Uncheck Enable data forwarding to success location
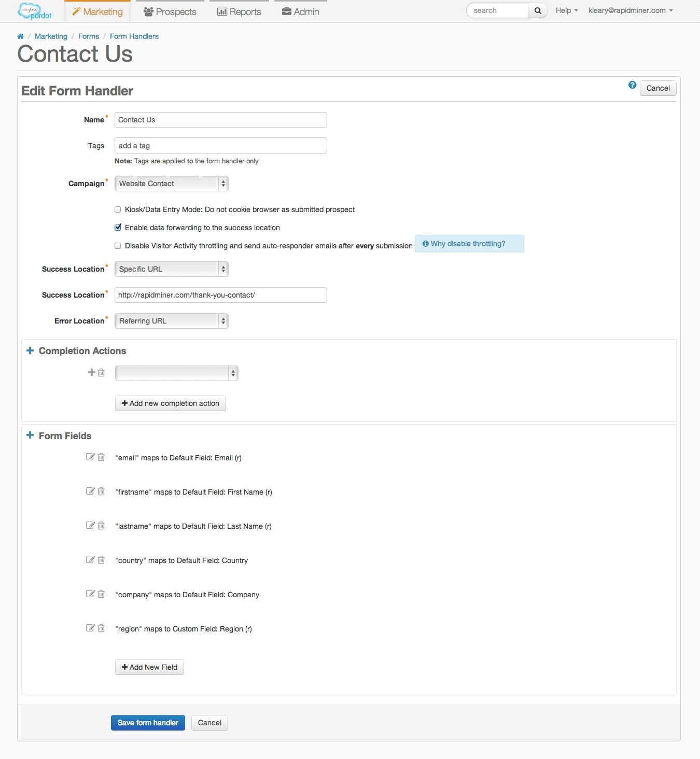 [118, 228]
